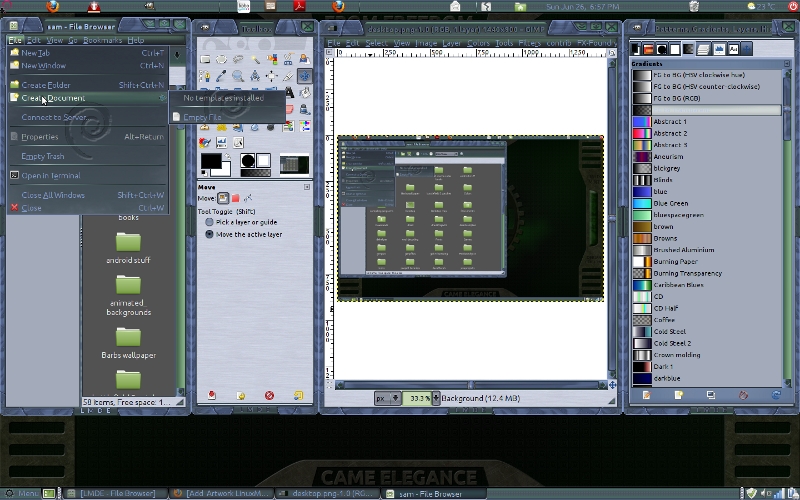Click New Tab in File menu
This screenshot has height=500, width=800.
[x=88, y=53]
